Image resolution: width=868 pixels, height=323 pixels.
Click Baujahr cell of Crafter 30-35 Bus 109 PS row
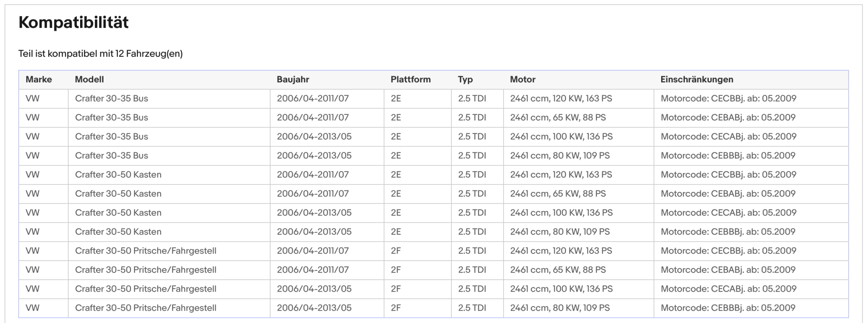pyautogui.click(x=314, y=156)
